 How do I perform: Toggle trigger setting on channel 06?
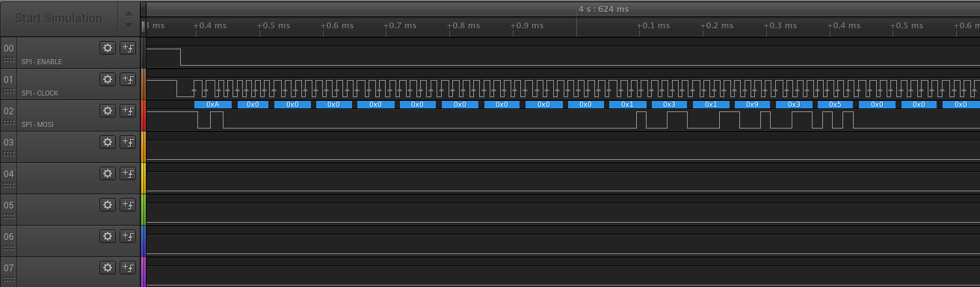[x=128, y=236]
